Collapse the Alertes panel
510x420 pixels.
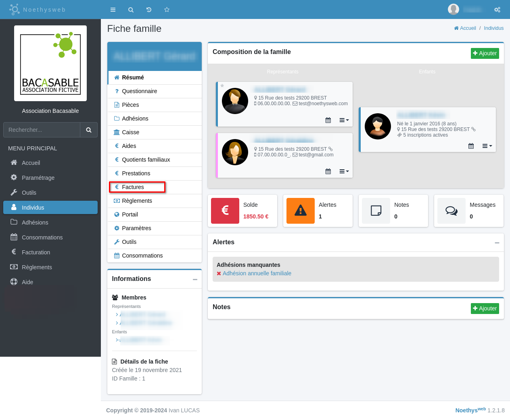pyautogui.click(x=497, y=243)
